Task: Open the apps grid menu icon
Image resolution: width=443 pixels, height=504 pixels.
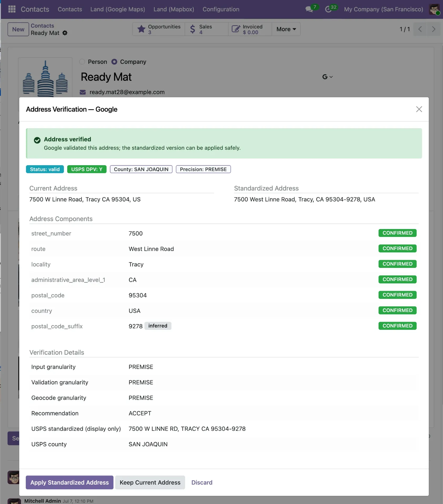Action: [x=12, y=9]
